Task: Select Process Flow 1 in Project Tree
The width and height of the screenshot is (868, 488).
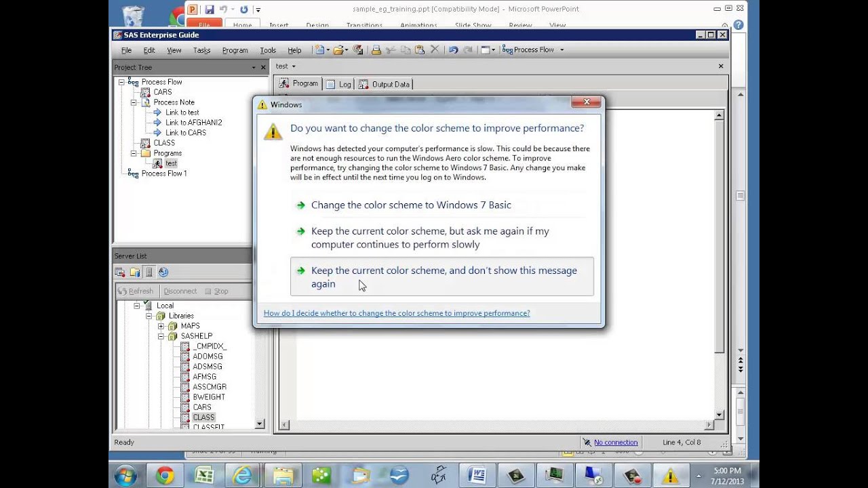Action: pyautogui.click(x=164, y=174)
